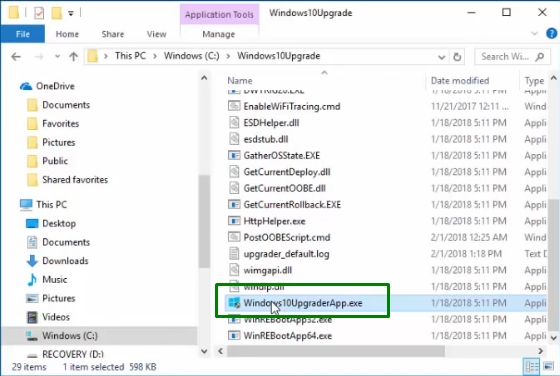Click the horizontal scrollbar right arrow
Screen dimensions: 560x376
click(x=541, y=351)
